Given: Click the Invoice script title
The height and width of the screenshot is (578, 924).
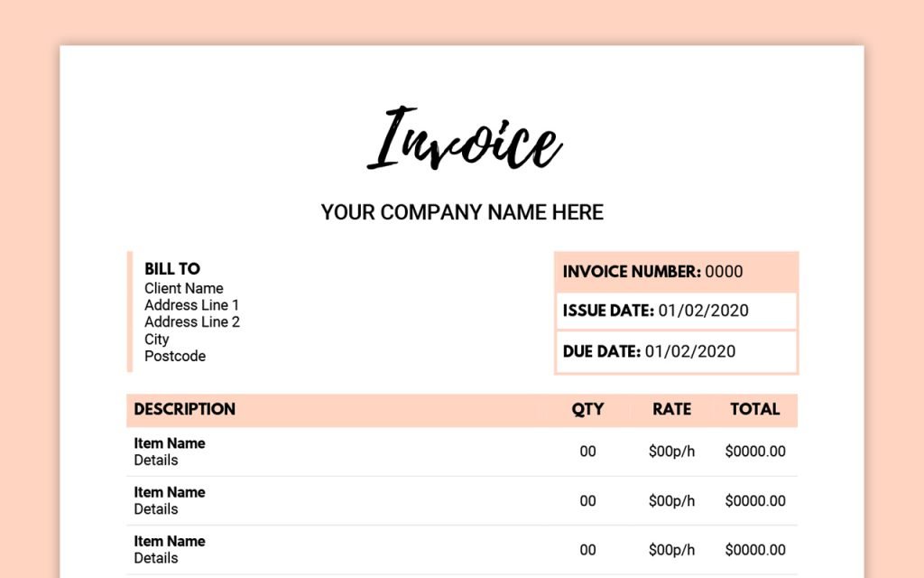Looking at the screenshot, I should [465, 138].
